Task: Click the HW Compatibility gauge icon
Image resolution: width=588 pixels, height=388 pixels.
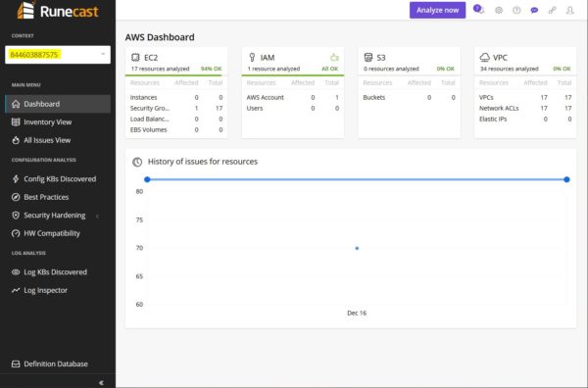Action: click(16, 233)
